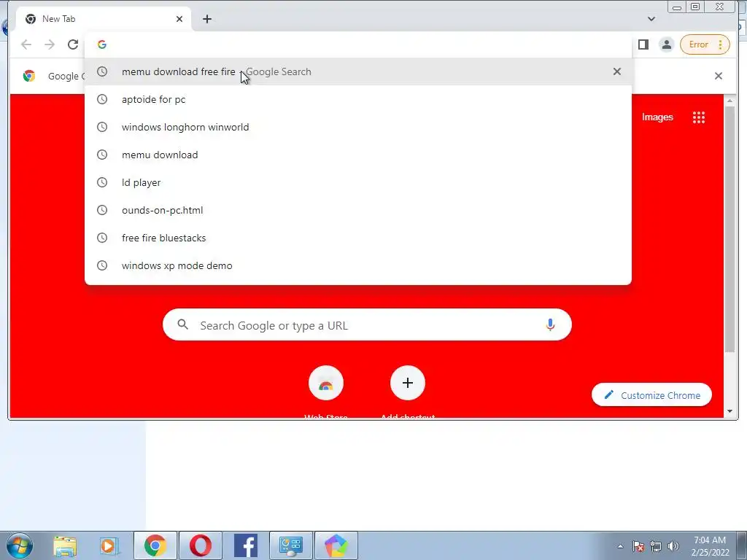The image size is (747, 560).
Task: Go back using the back arrow
Action: point(26,44)
